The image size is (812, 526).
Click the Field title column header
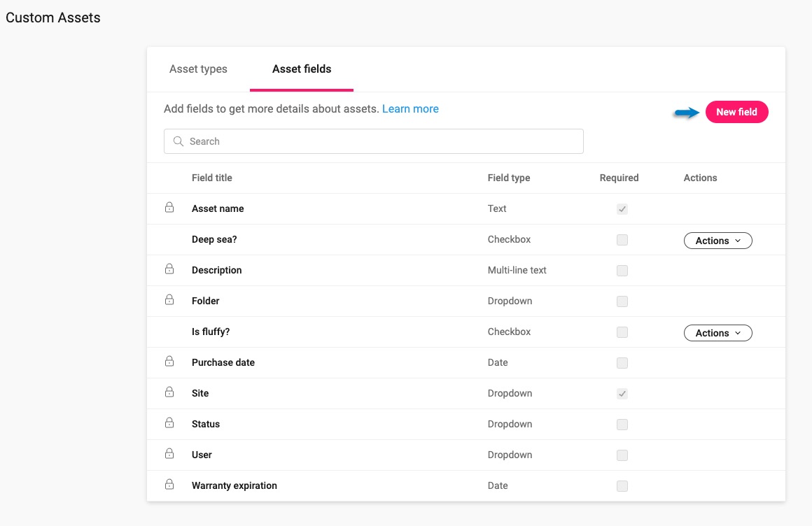pyautogui.click(x=212, y=178)
